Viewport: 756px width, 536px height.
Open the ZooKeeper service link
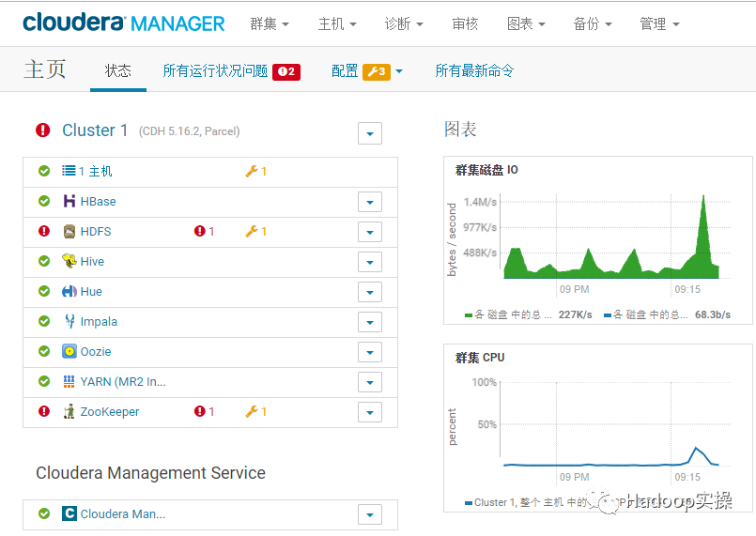[x=110, y=412]
